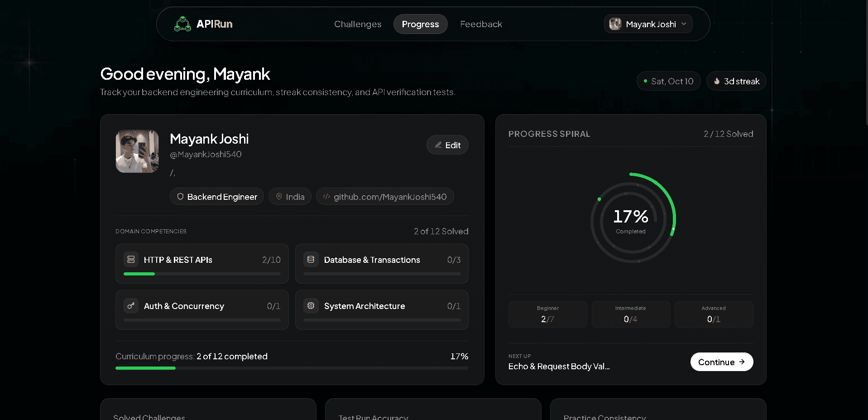Click the small avatar in the navbar
The width and height of the screenshot is (868, 420).
pos(615,24)
